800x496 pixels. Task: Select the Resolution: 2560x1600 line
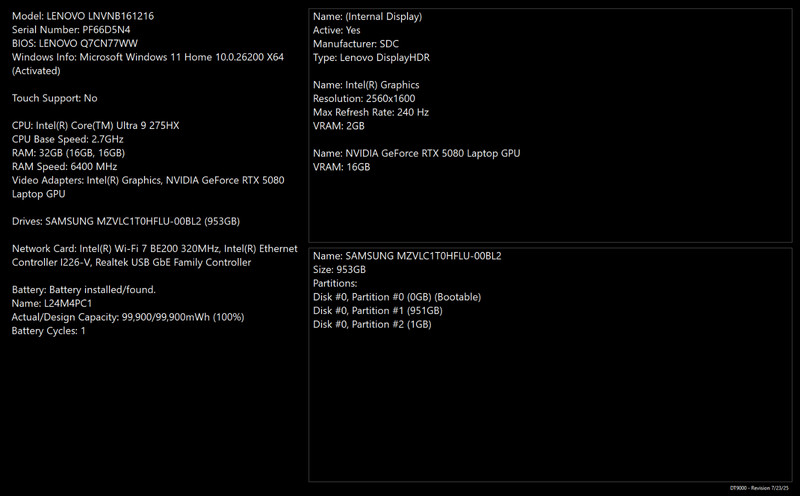[x=364, y=99]
